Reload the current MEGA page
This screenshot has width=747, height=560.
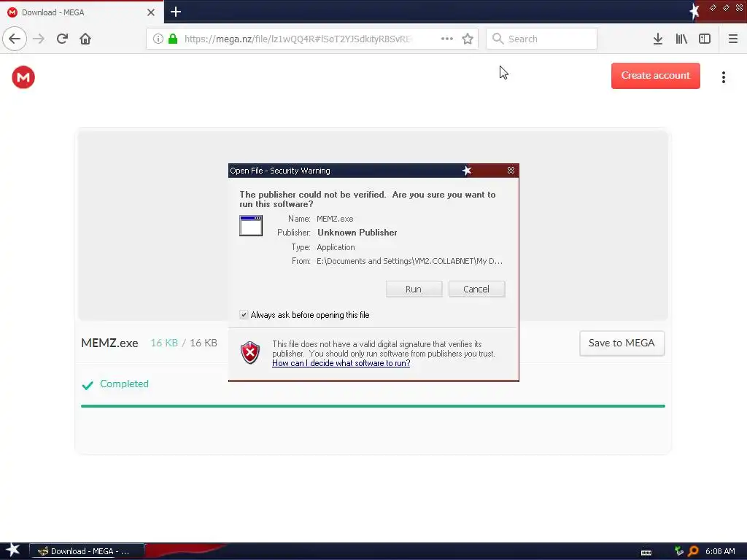pos(62,39)
